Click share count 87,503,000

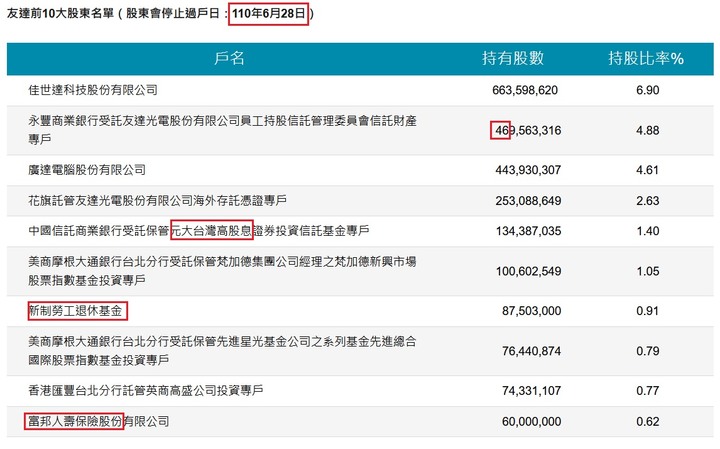tap(531, 311)
